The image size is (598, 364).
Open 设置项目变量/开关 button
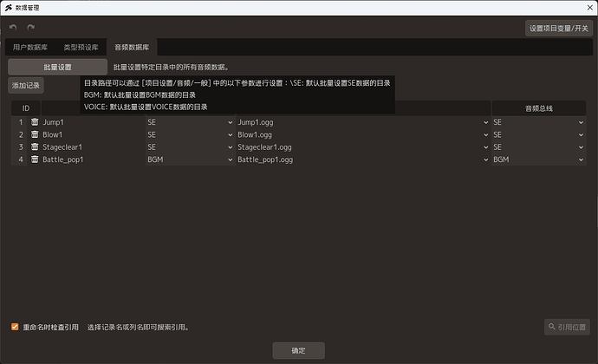[559, 29]
